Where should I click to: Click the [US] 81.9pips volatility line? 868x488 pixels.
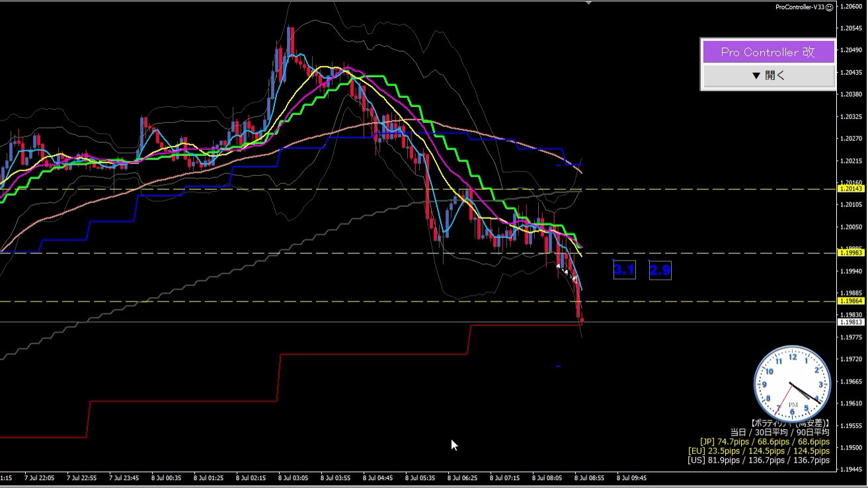(759, 460)
